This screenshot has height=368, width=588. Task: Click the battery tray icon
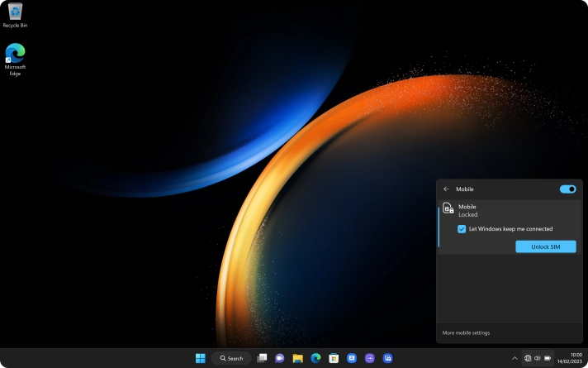click(x=547, y=358)
